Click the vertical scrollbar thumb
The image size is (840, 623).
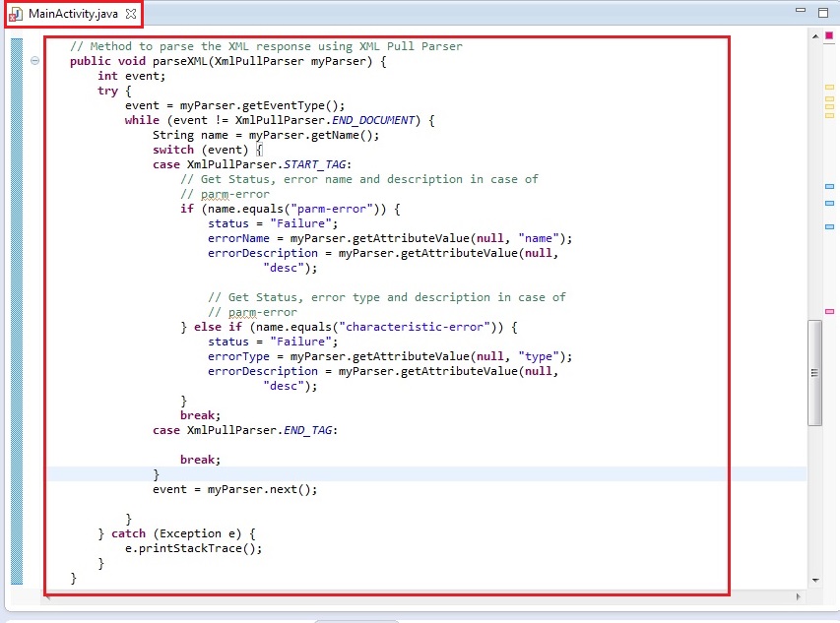(814, 372)
